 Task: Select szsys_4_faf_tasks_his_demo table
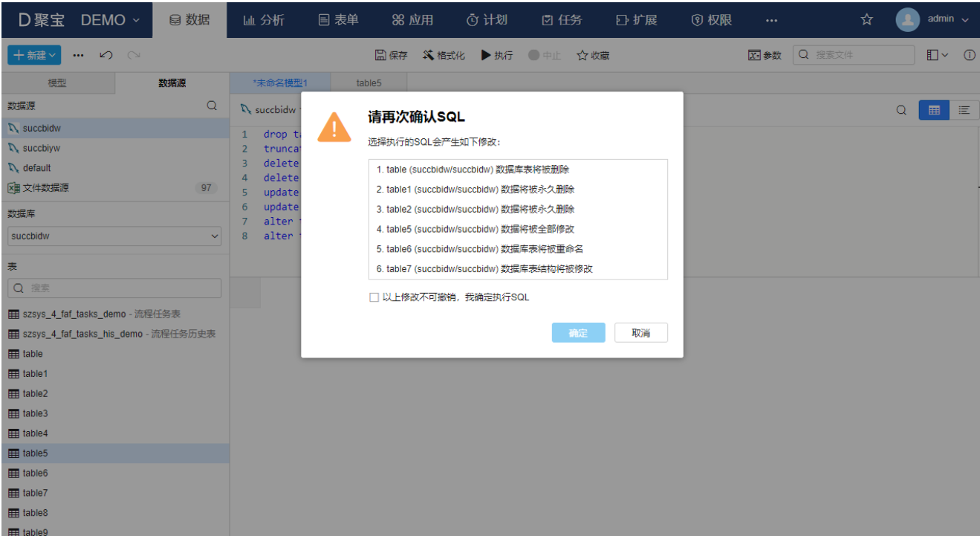pos(114,334)
